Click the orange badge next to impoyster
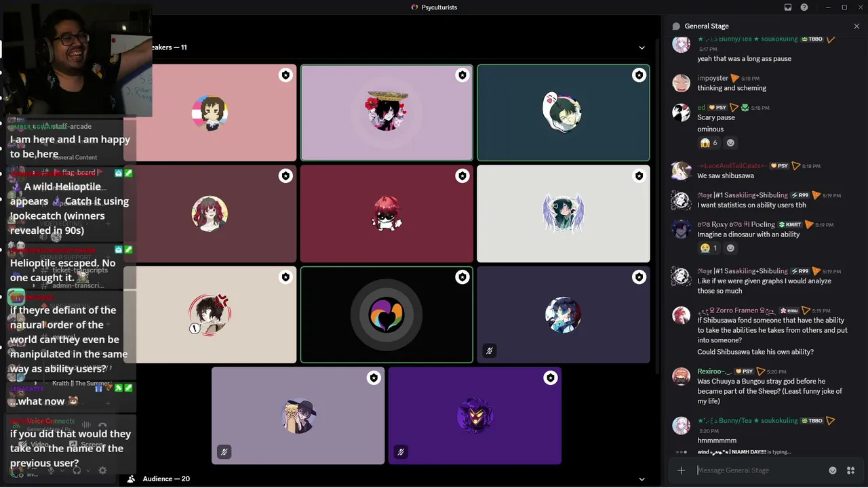Viewport: 868px width, 488px height. pyautogui.click(x=735, y=79)
